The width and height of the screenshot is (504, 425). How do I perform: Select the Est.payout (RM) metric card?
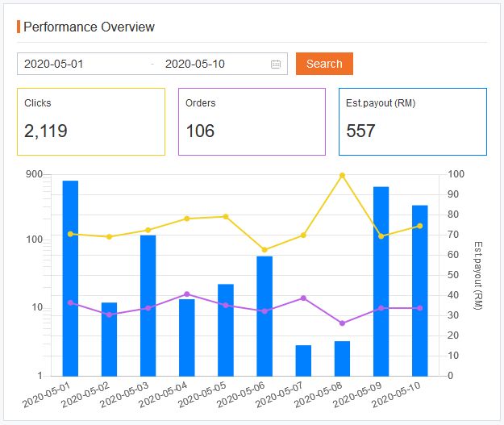click(413, 122)
